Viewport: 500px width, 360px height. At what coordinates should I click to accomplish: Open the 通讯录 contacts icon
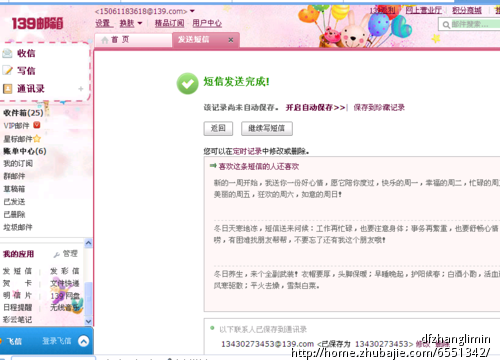click(8, 89)
